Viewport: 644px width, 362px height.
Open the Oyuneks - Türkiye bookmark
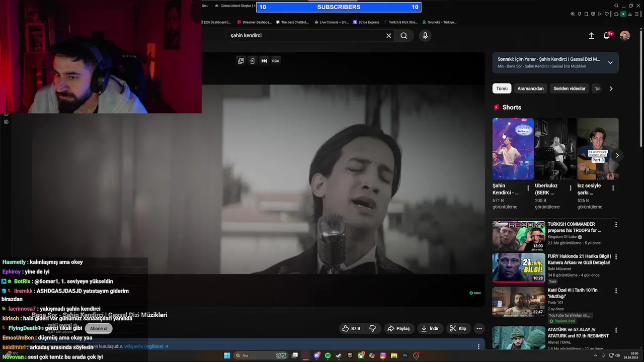pyautogui.click(x=439, y=22)
